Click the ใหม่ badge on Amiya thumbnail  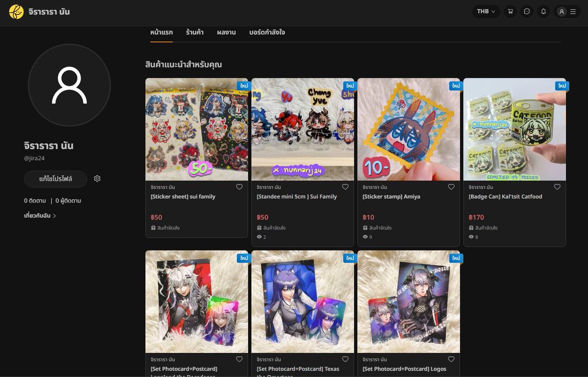coord(456,86)
